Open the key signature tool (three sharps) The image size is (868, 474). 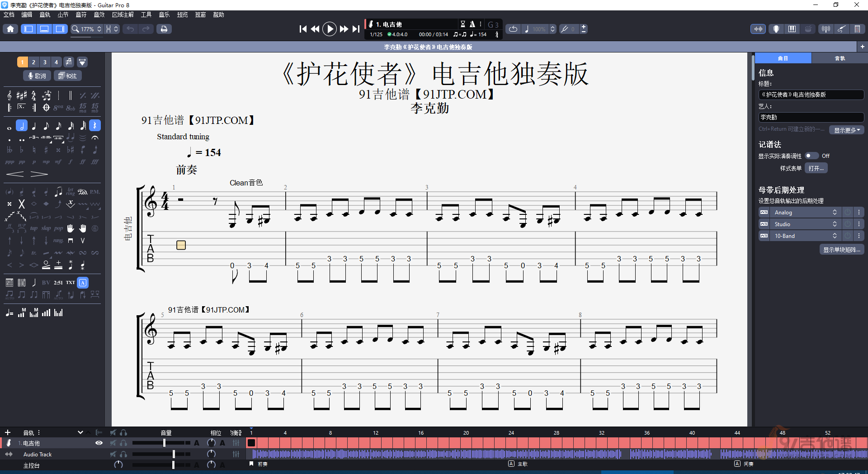coord(22,95)
